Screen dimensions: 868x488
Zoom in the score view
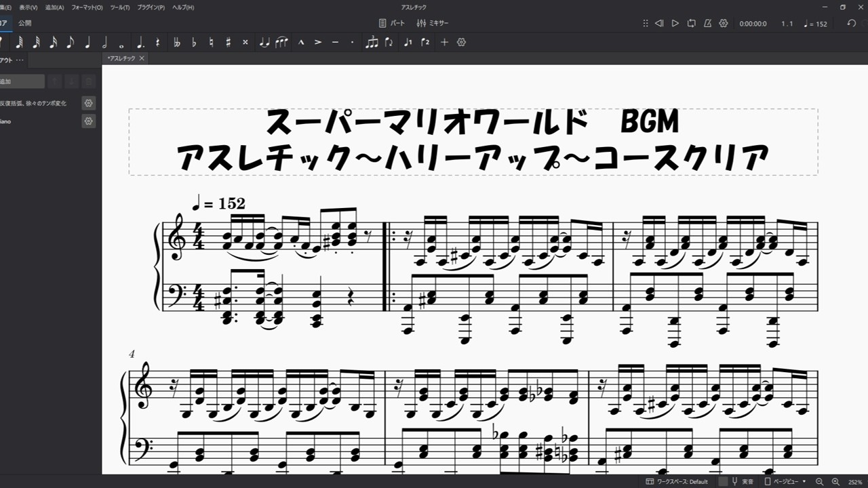[x=835, y=481]
